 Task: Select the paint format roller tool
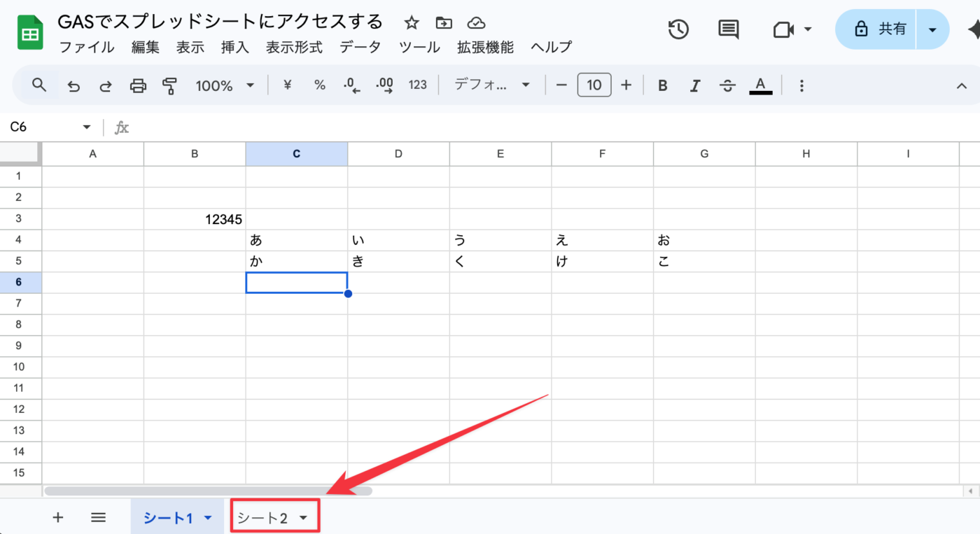coord(169,85)
